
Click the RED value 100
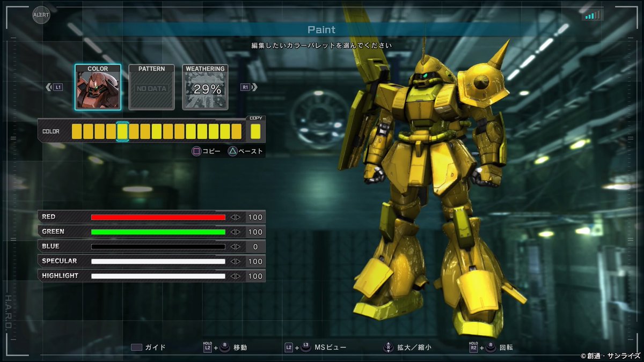(x=255, y=217)
